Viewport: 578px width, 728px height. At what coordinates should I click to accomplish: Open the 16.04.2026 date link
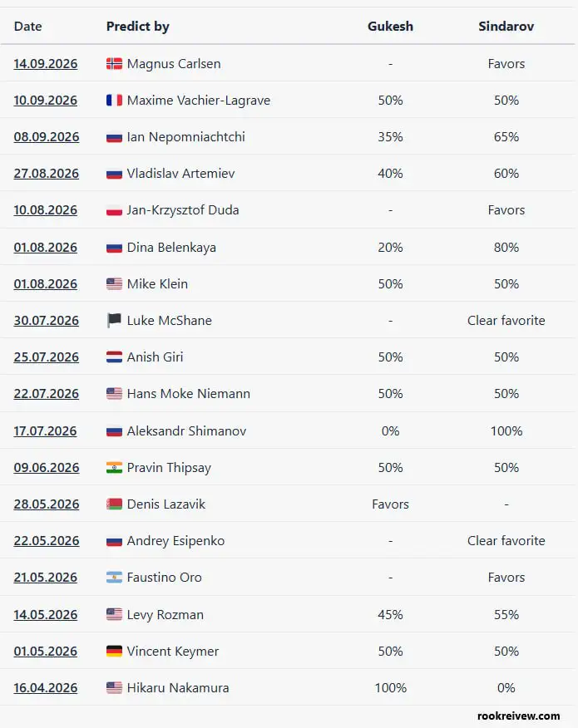click(46, 687)
